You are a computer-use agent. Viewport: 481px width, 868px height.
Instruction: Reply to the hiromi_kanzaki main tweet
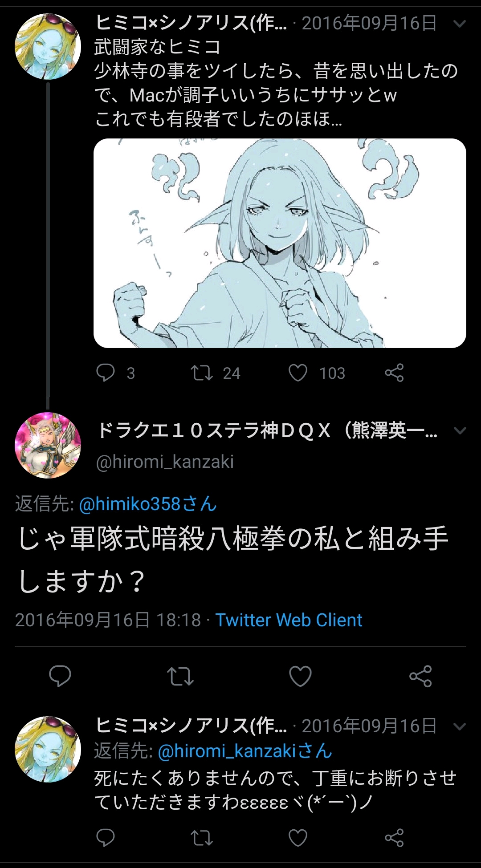(60, 676)
